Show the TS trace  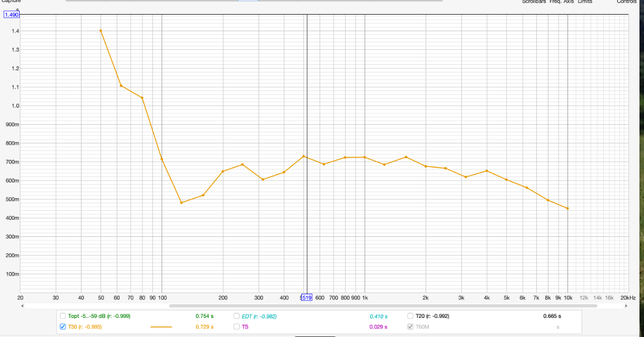click(237, 326)
